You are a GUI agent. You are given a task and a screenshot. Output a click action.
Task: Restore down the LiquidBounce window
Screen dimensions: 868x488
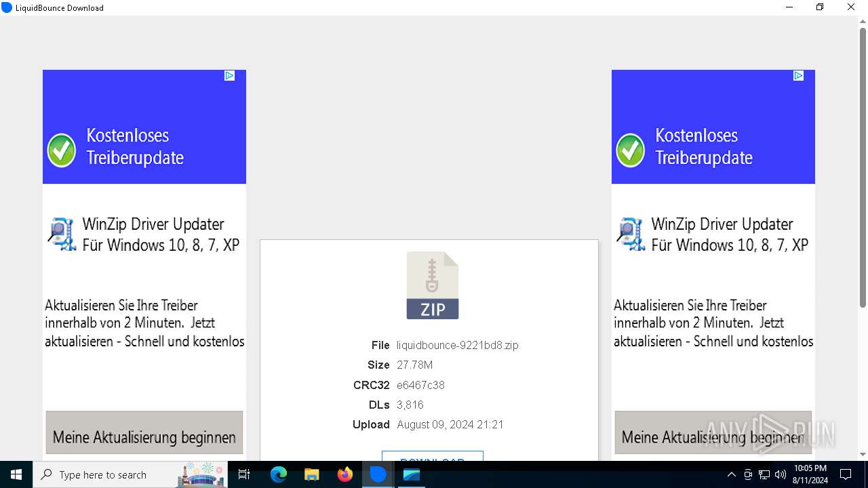(x=820, y=7)
